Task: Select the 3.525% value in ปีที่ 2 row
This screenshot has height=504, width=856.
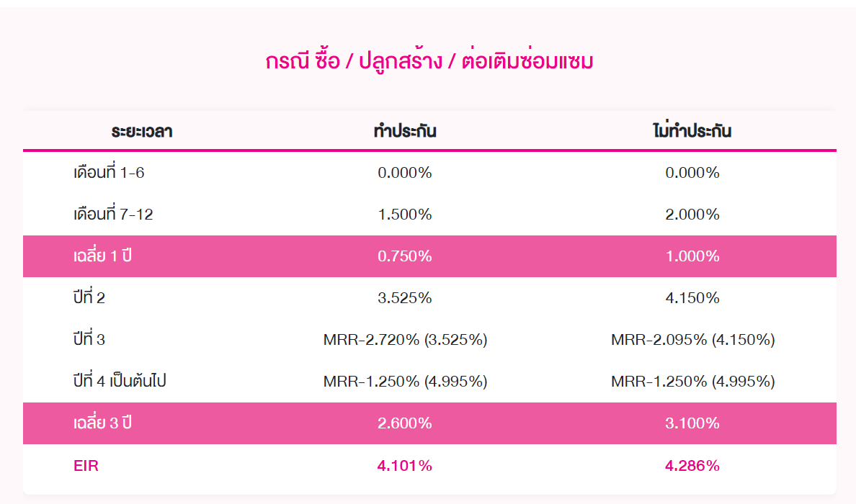Action: pos(405,298)
